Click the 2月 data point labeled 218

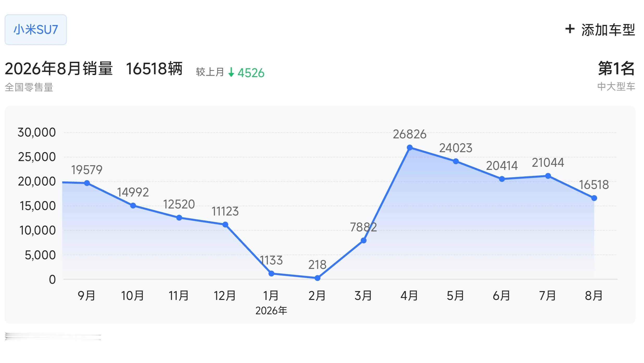pyautogui.click(x=317, y=278)
